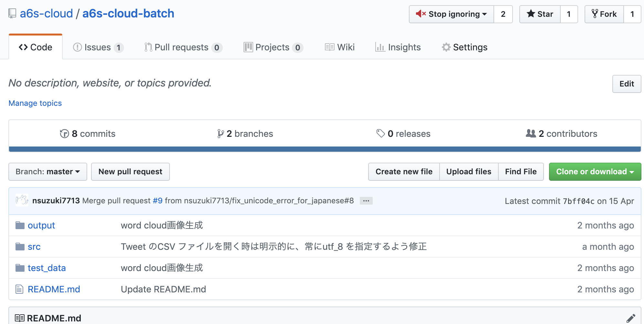Click the '2 months ago' timestamp of README.md
644x324 pixels.
click(606, 289)
